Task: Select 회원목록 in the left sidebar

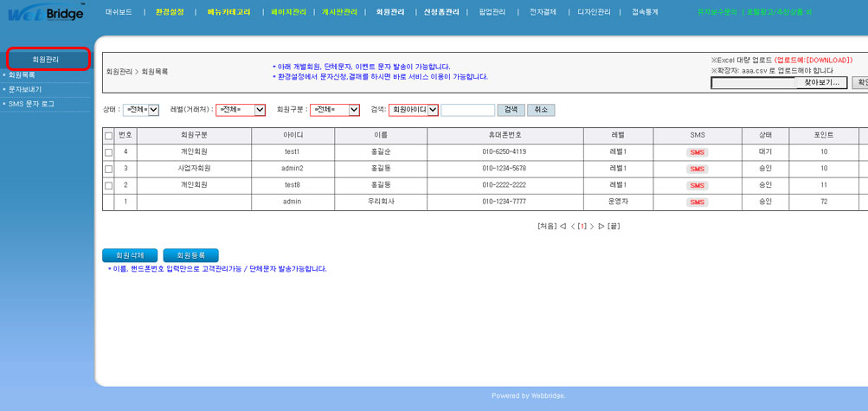Action: pos(22,74)
